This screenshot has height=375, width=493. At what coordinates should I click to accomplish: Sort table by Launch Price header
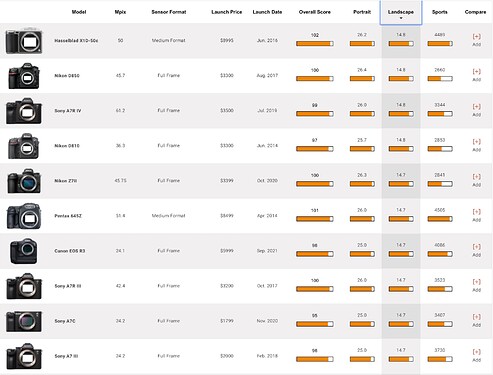click(x=227, y=12)
